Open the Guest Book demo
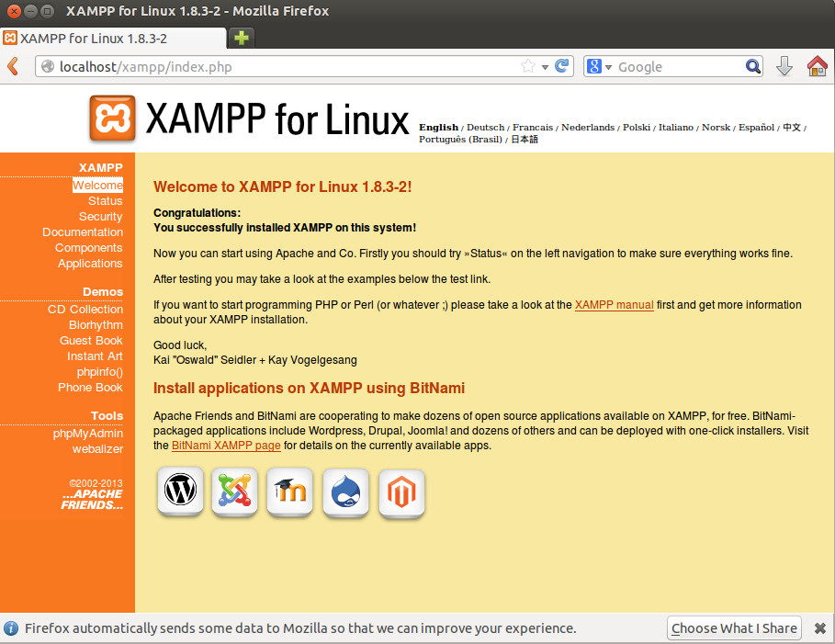835x644 pixels. coord(91,341)
